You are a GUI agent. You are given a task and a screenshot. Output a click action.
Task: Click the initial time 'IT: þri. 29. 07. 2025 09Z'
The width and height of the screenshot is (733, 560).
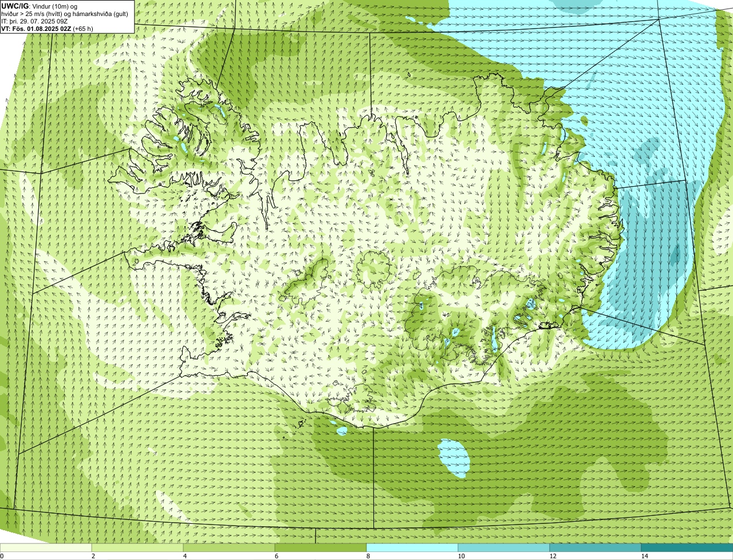pos(36,21)
